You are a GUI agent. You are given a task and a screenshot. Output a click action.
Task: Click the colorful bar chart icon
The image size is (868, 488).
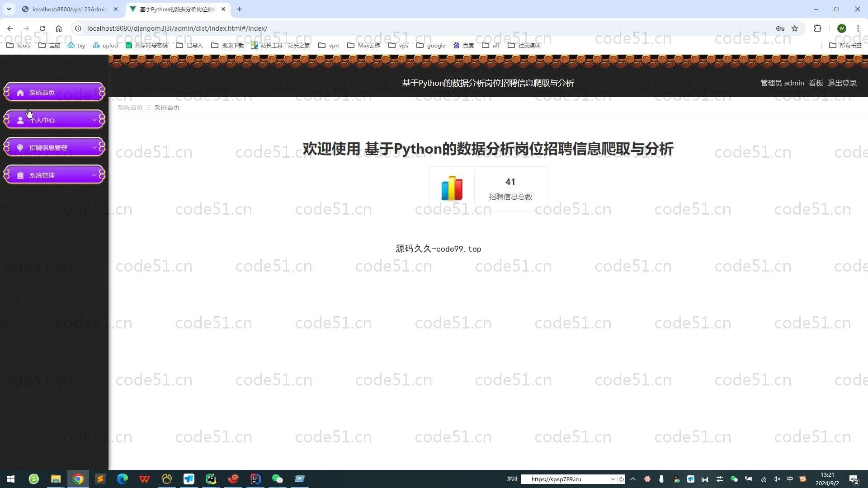pyautogui.click(x=452, y=188)
